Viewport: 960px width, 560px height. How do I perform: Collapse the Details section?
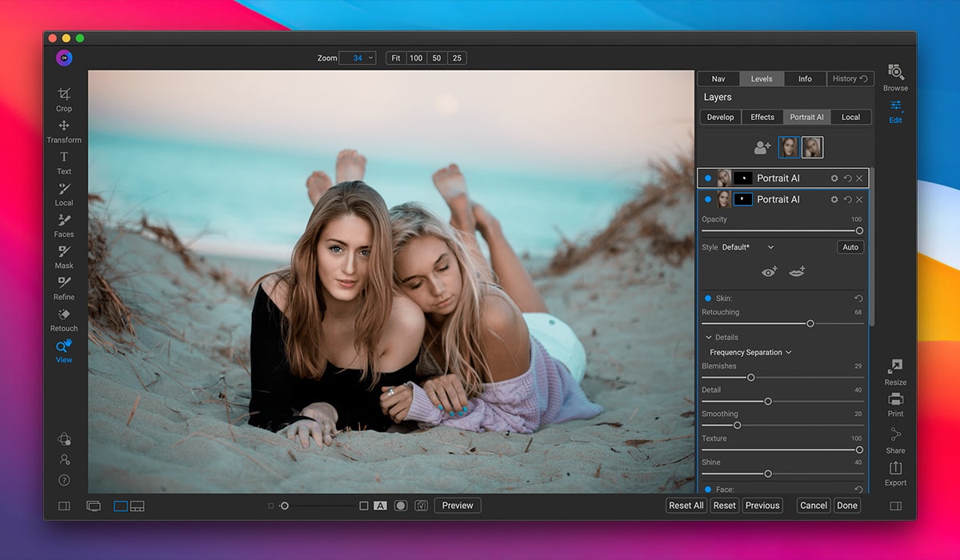(x=709, y=338)
